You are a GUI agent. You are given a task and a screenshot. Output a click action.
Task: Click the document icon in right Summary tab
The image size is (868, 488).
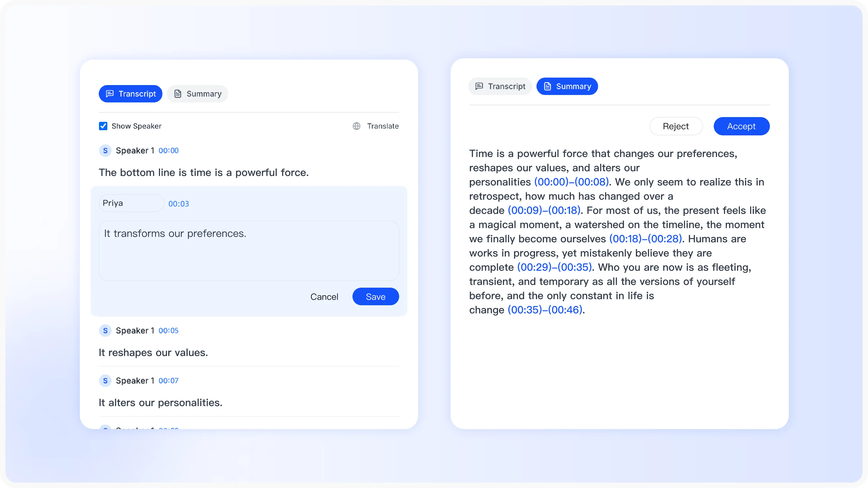click(547, 86)
